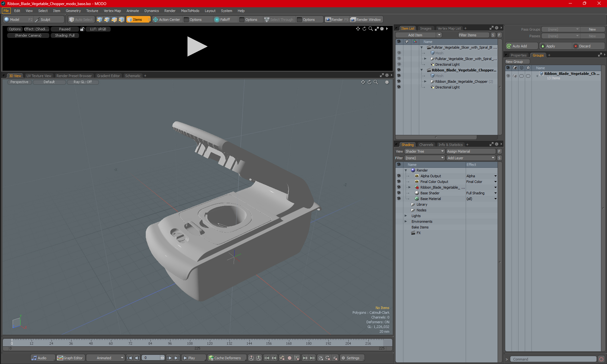This screenshot has width=607, height=364.
Task: Expand the Environments section in Shader Tree
Action: tap(405, 221)
